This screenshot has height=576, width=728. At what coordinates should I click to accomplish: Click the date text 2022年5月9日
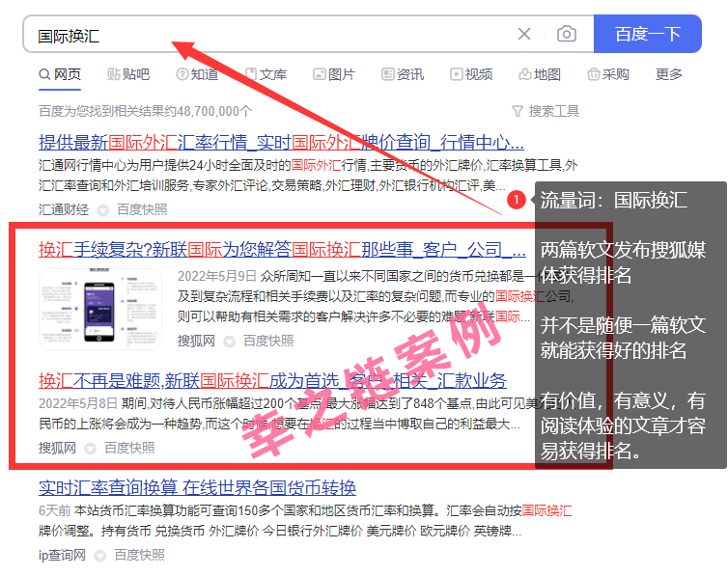(x=217, y=276)
